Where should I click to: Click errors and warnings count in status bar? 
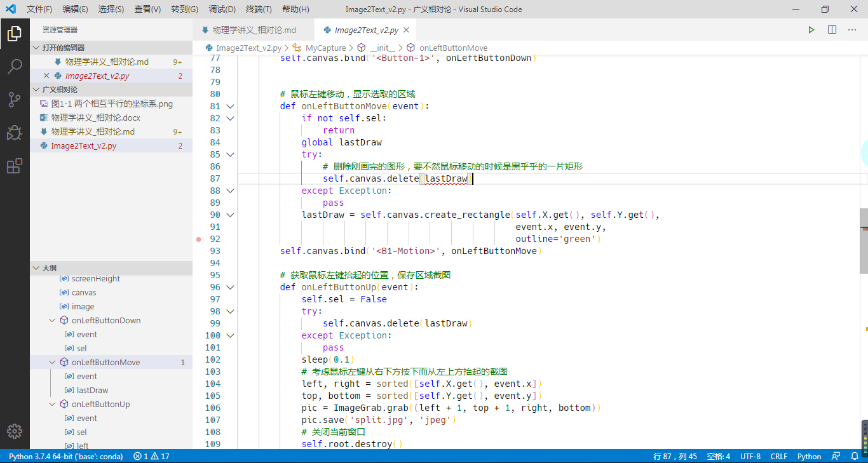click(151, 456)
